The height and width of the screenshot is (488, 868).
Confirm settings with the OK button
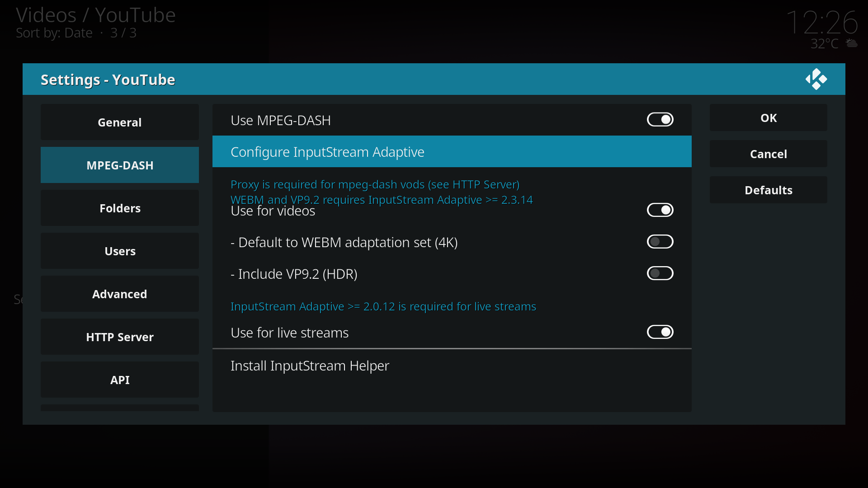[769, 117]
